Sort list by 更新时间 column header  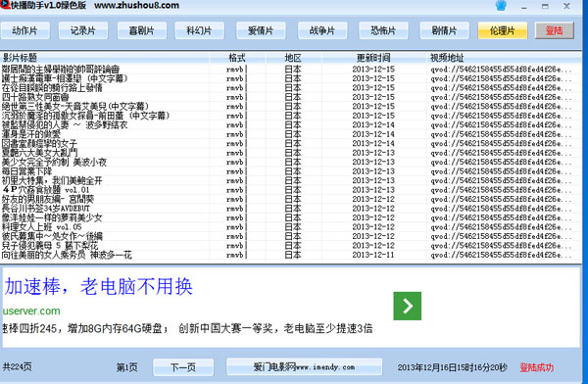(373, 58)
